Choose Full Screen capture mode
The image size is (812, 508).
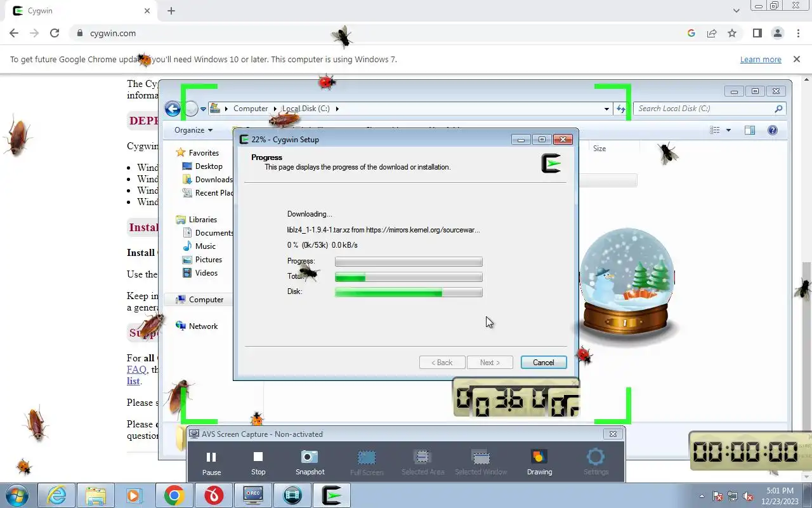pyautogui.click(x=367, y=463)
